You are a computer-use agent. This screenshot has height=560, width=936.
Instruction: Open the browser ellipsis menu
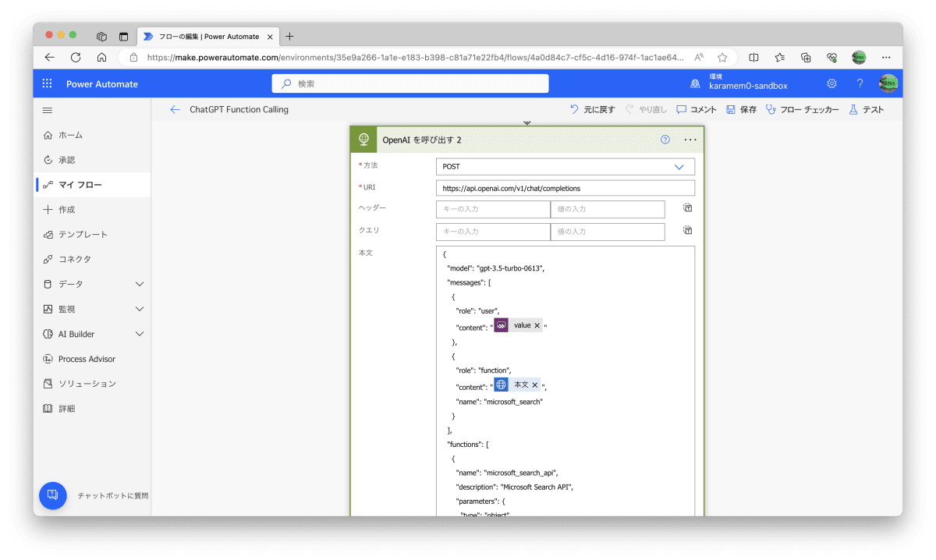coord(886,57)
